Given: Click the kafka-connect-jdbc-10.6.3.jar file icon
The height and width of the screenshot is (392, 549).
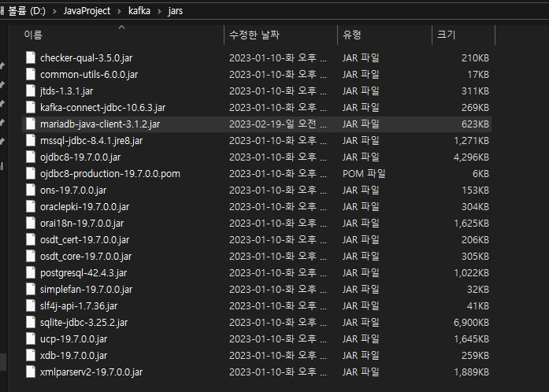Looking at the screenshot, I should pos(31,108).
